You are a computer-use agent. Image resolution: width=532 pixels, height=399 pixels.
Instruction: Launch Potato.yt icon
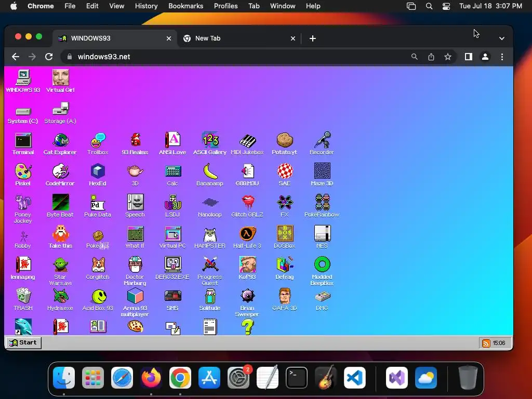click(284, 144)
